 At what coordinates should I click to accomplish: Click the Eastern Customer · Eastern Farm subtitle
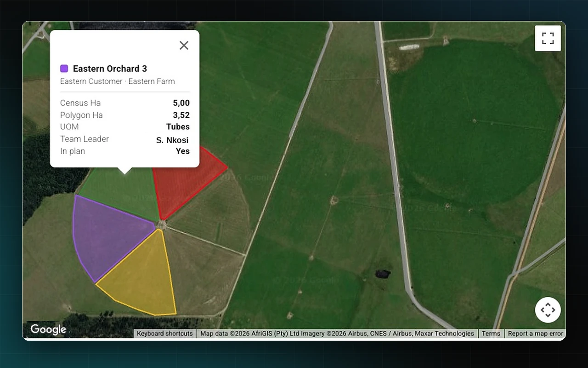(118, 81)
